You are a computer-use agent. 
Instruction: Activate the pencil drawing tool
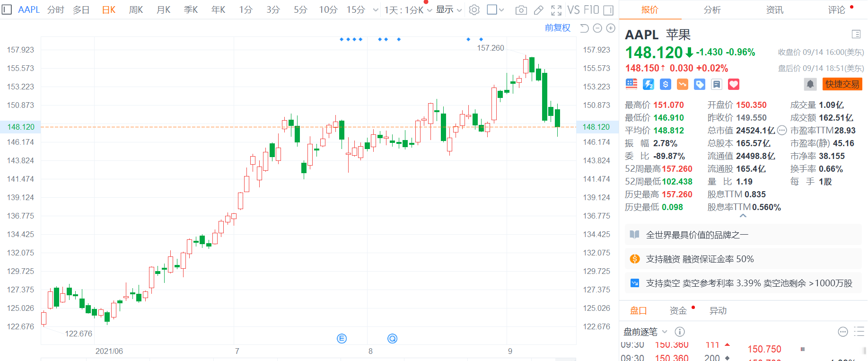[538, 10]
